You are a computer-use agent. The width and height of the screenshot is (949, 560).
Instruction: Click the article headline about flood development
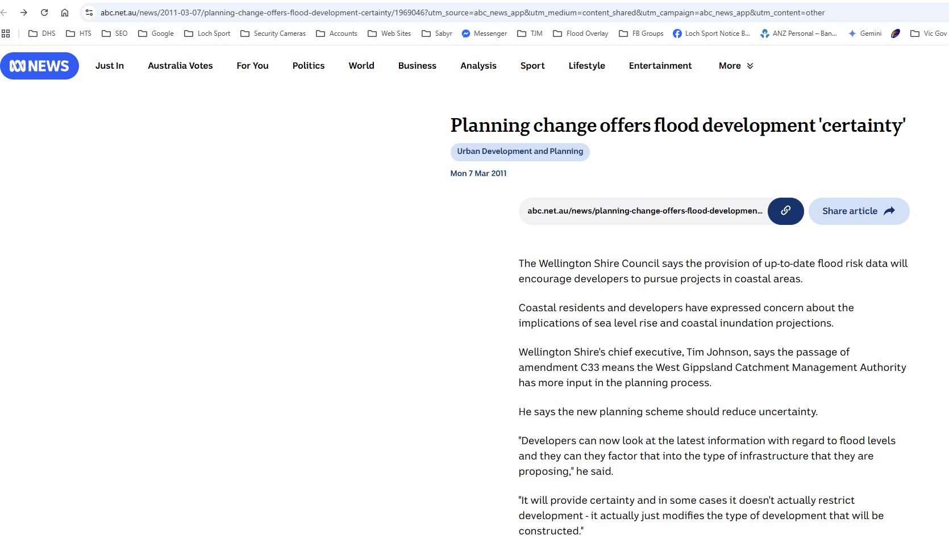(x=678, y=126)
